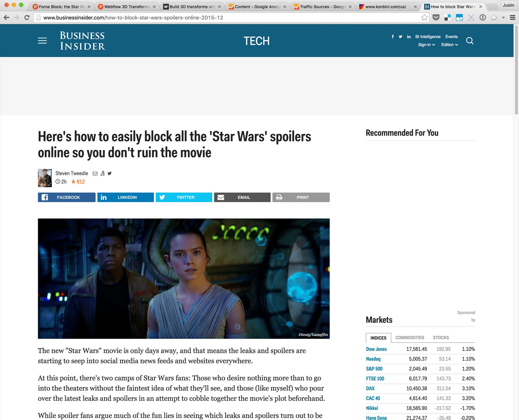The image size is (519, 420).
Task: Expand the Sign-in dropdown
Action: 426,45
